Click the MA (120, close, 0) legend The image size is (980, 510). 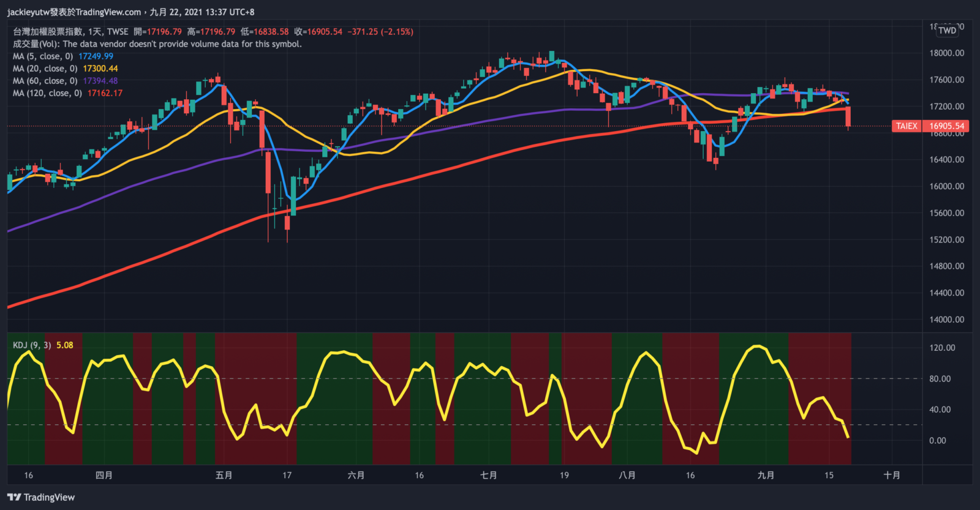click(x=48, y=93)
